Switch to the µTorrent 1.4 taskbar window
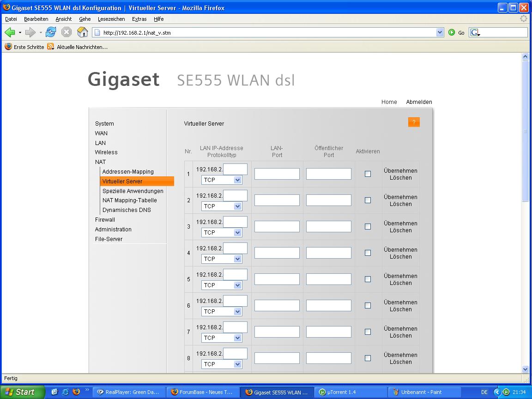The image size is (532, 399). pyautogui.click(x=350, y=392)
